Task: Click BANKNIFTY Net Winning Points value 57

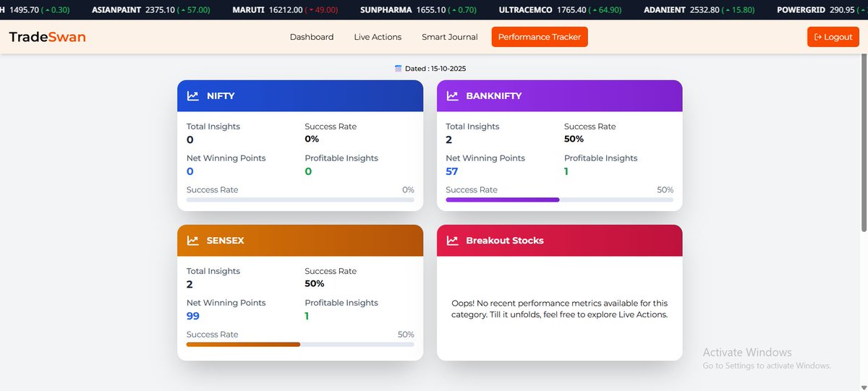Action: click(x=451, y=171)
